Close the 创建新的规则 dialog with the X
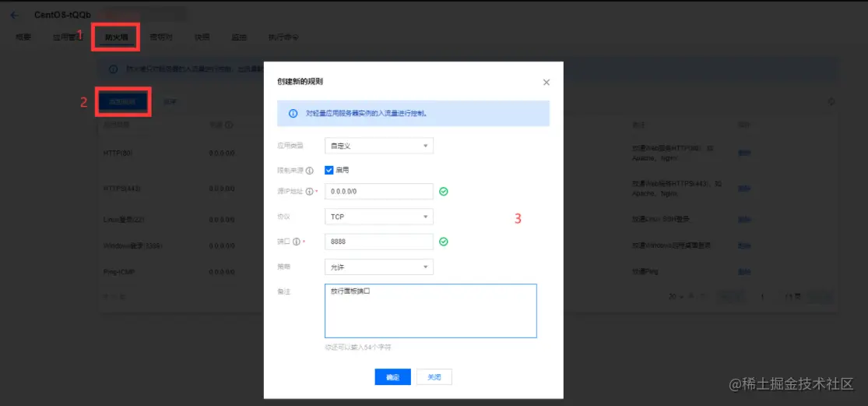This screenshot has height=406, width=868. (546, 83)
